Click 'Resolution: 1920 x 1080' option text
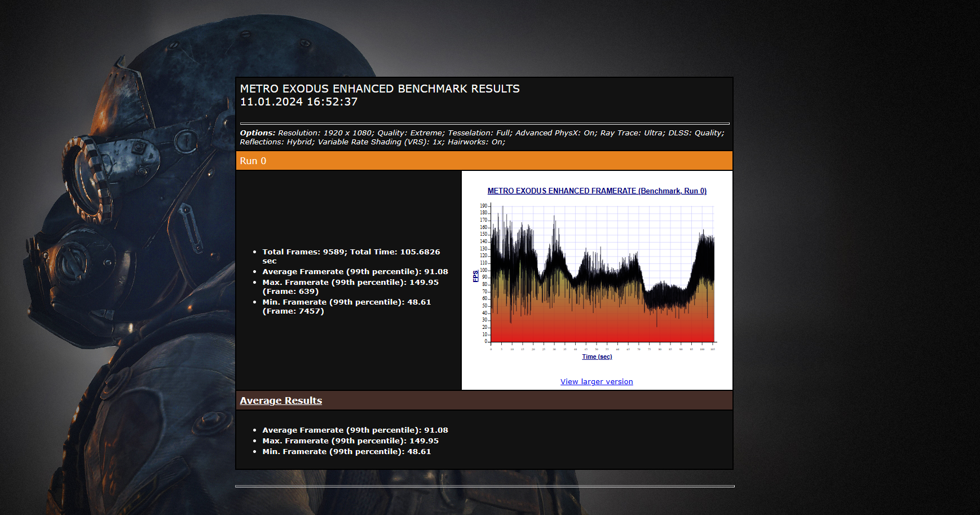 pyautogui.click(x=325, y=133)
